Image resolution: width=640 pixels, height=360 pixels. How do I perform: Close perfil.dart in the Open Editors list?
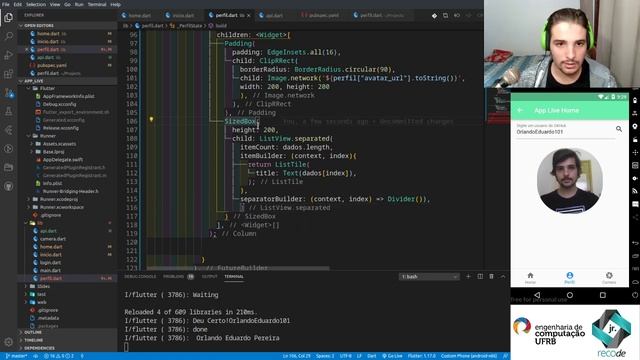(x=27, y=49)
